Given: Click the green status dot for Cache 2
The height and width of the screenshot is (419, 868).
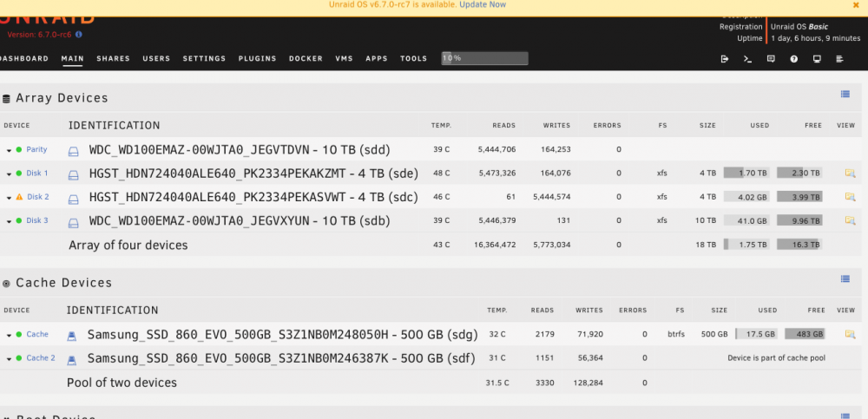Looking at the screenshot, I should point(19,358).
